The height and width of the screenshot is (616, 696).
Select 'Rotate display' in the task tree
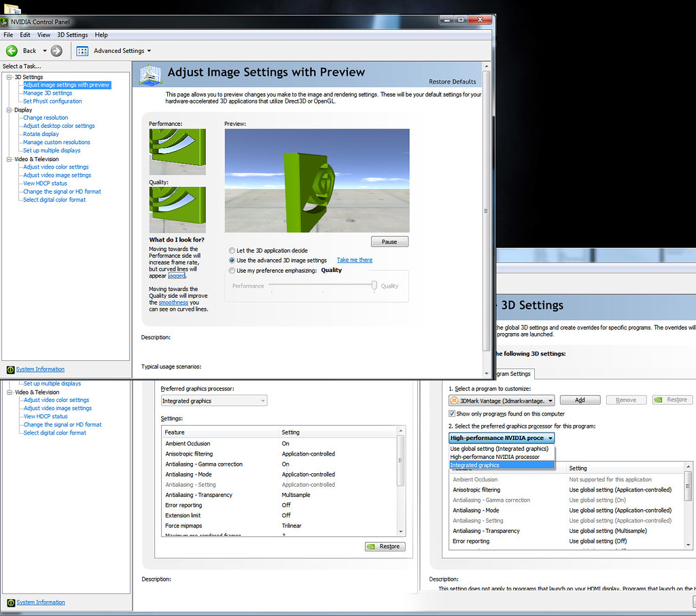click(x=41, y=134)
